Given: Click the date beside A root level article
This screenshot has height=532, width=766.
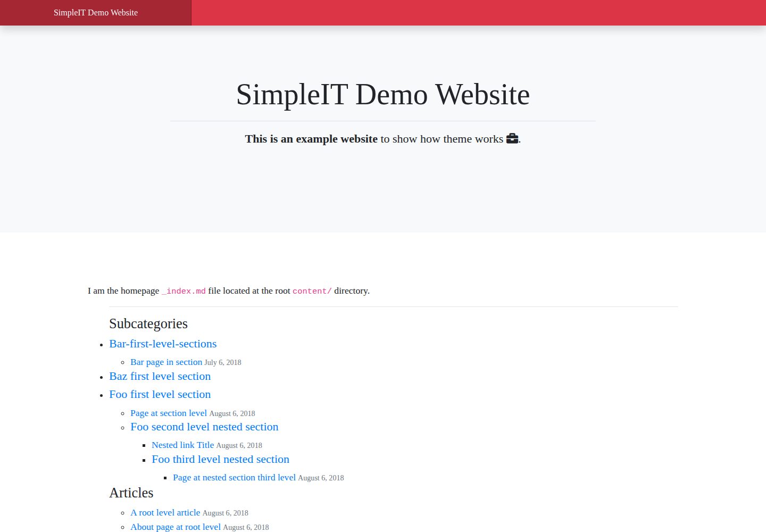Looking at the screenshot, I should coord(226,513).
